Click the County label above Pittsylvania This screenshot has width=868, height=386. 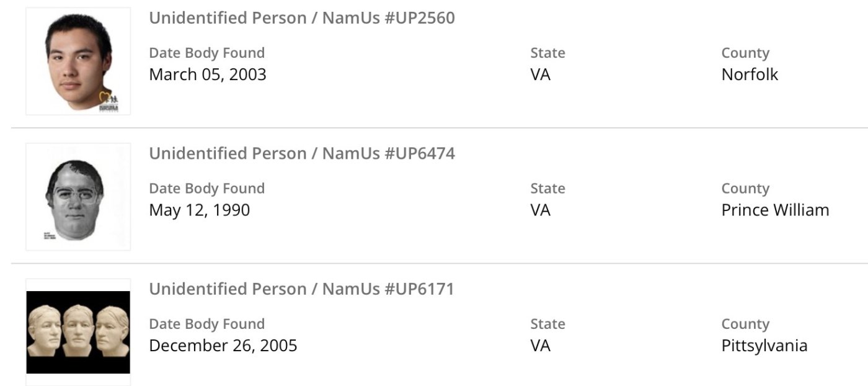[x=745, y=324]
